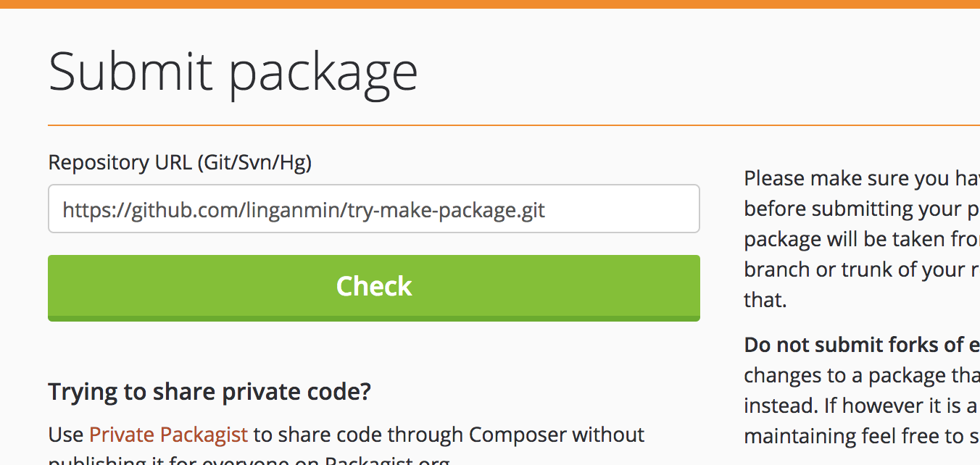Viewport: 980px width, 465px height.
Task: Click the branch or trunk text line
Action: pos(862,269)
